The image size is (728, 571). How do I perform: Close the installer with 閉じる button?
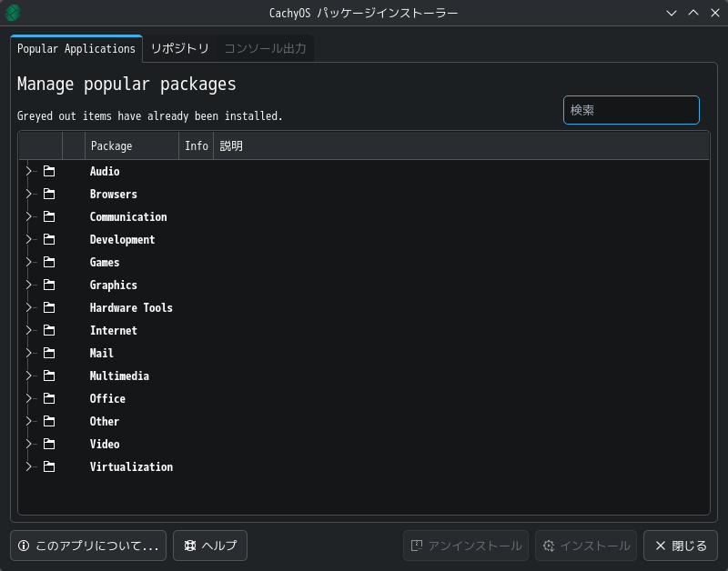point(681,546)
